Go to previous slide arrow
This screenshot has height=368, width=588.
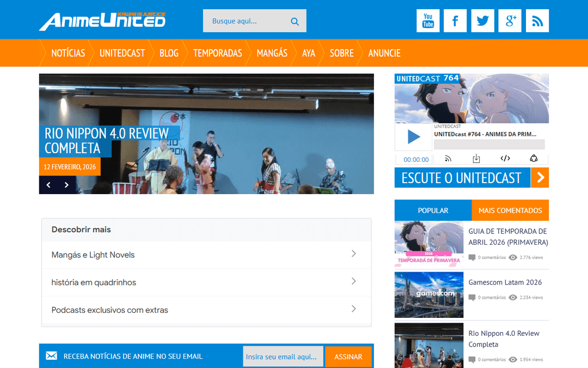pos(48,185)
